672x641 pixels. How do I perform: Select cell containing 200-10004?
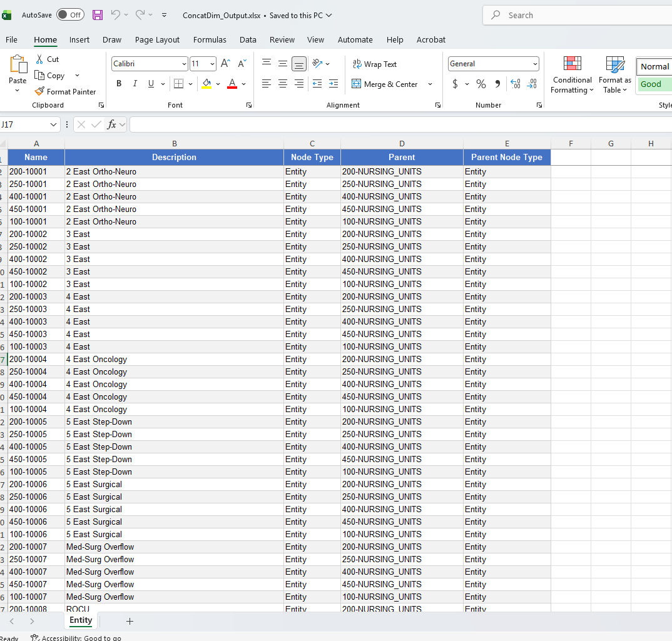click(x=36, y=359)
